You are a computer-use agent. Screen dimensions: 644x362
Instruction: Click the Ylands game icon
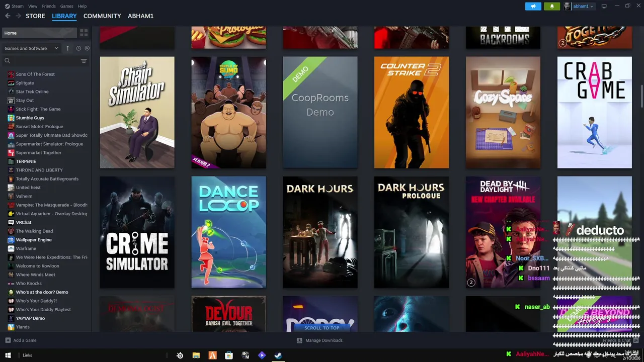11,327
